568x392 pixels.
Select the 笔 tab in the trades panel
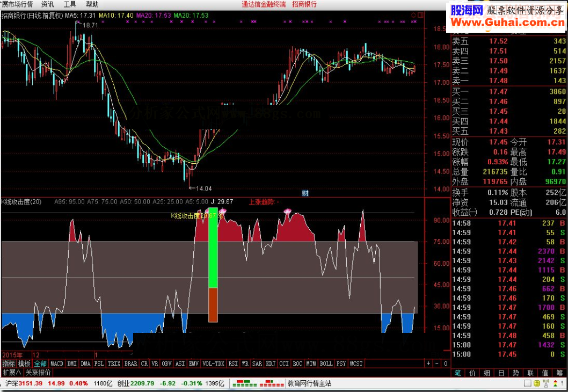tap(457, 373)
